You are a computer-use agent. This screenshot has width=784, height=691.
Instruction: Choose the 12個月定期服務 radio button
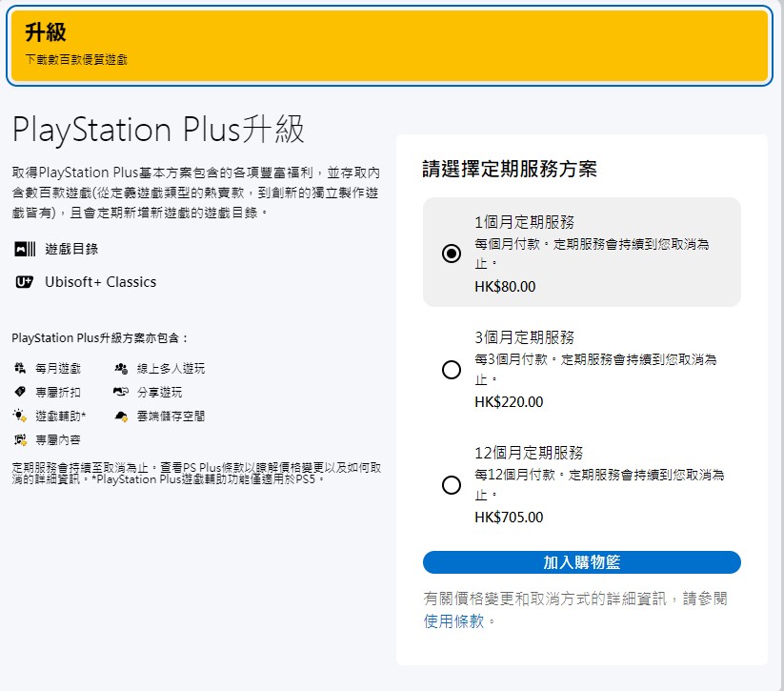point(452,485)
